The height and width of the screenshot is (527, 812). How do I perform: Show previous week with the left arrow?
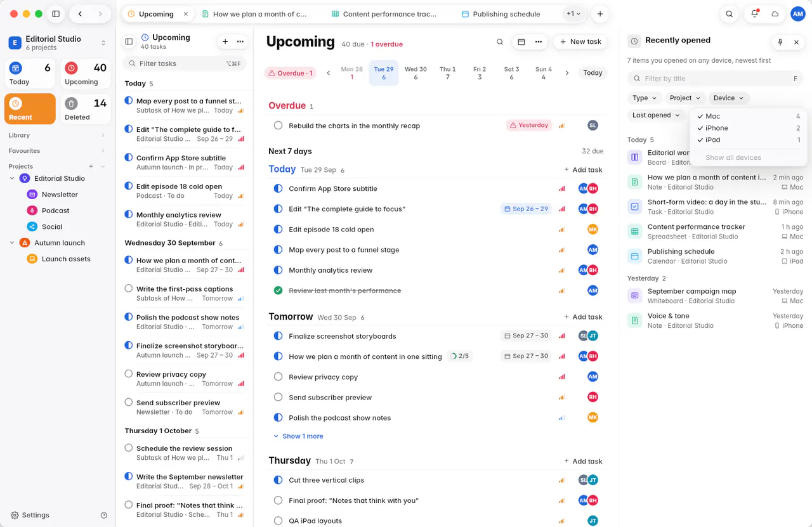coord(329,73)
